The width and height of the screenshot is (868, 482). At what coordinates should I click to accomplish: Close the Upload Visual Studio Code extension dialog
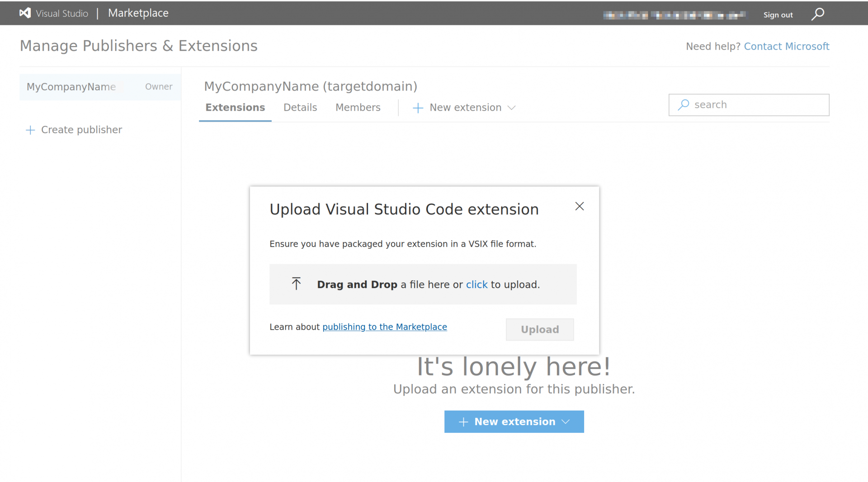coord(579,206)
